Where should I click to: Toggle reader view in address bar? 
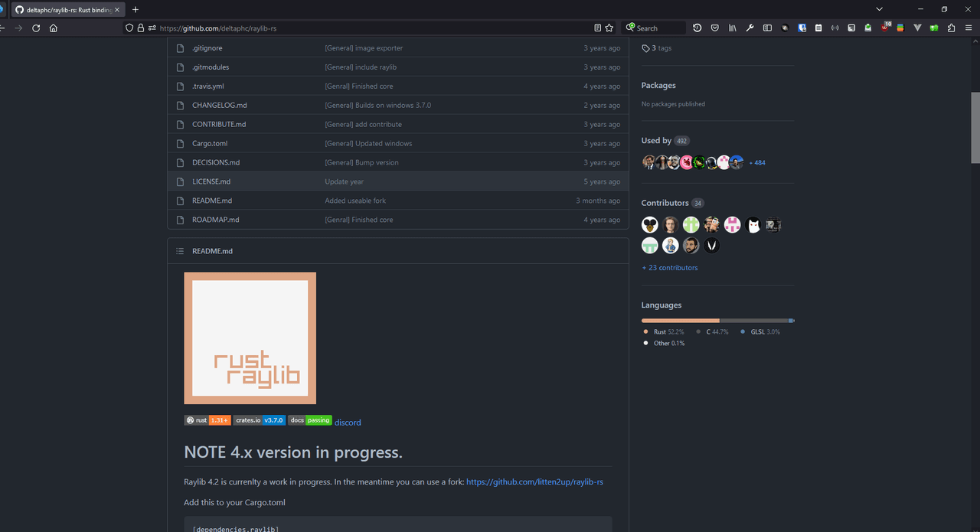(x=597, y=28)
